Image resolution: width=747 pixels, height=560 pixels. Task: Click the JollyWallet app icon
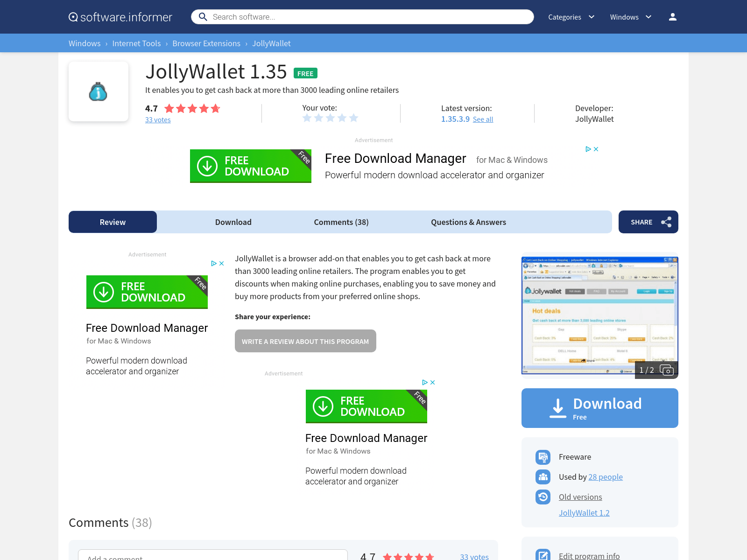[x=99, y=91]
